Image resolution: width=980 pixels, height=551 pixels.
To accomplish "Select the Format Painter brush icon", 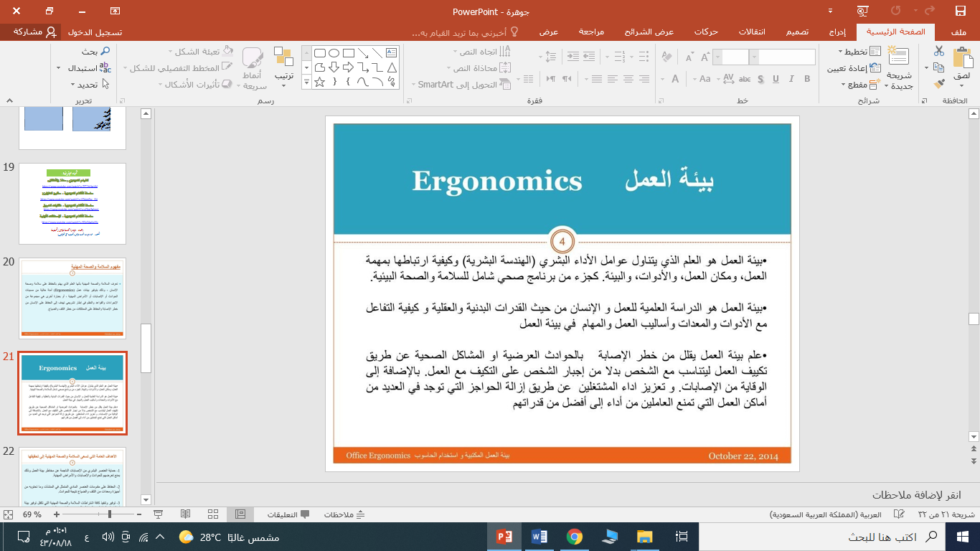I will [938, 84].
